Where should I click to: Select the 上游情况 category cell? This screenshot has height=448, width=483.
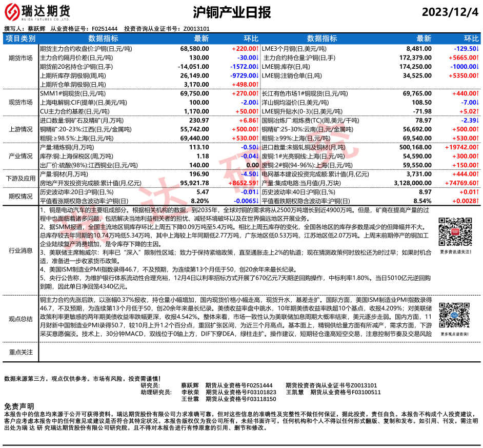[x=21, y=130]
